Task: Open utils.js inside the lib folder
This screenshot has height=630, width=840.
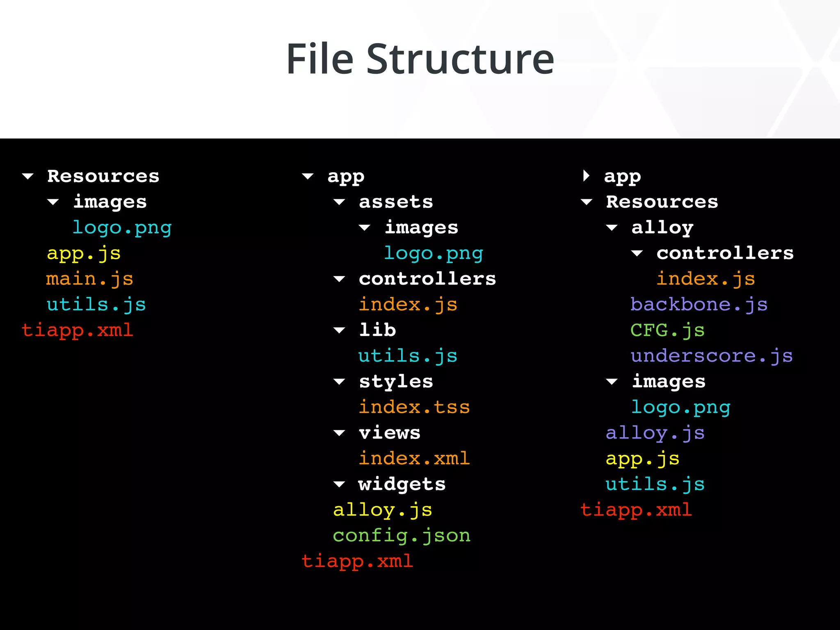Action: 408,356
